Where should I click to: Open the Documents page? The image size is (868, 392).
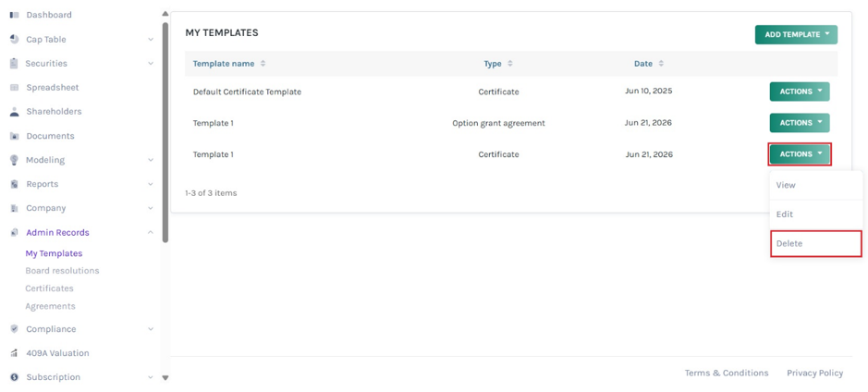point(50,136)
